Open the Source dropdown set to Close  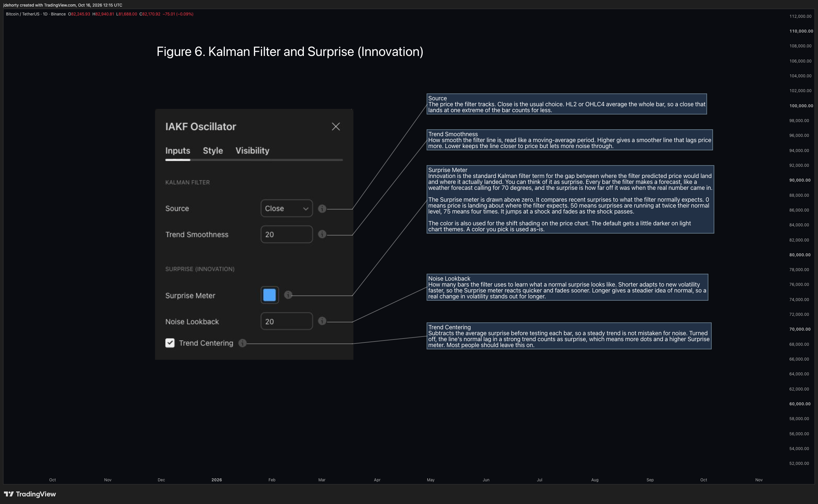286,208
